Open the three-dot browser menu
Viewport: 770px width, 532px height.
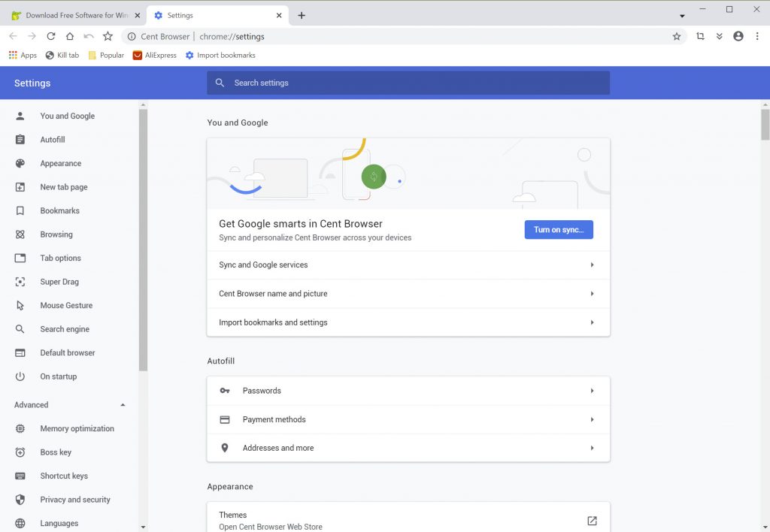(757, 36)
